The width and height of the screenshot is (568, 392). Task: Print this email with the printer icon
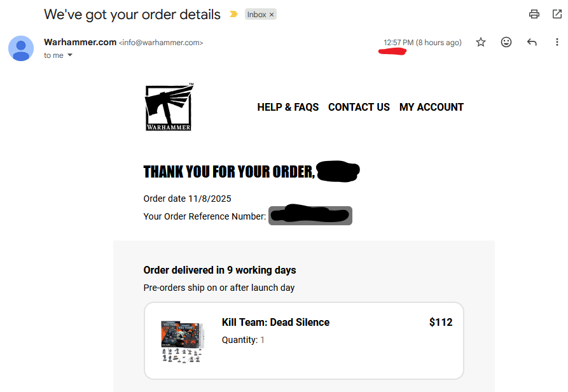coord(534,14)
